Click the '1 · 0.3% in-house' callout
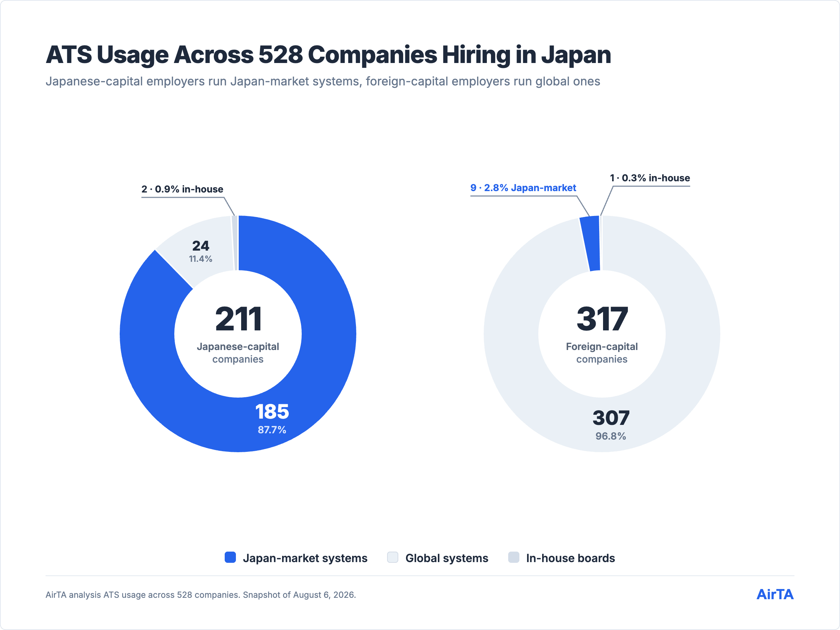840x630 pixels. point(650,178)
